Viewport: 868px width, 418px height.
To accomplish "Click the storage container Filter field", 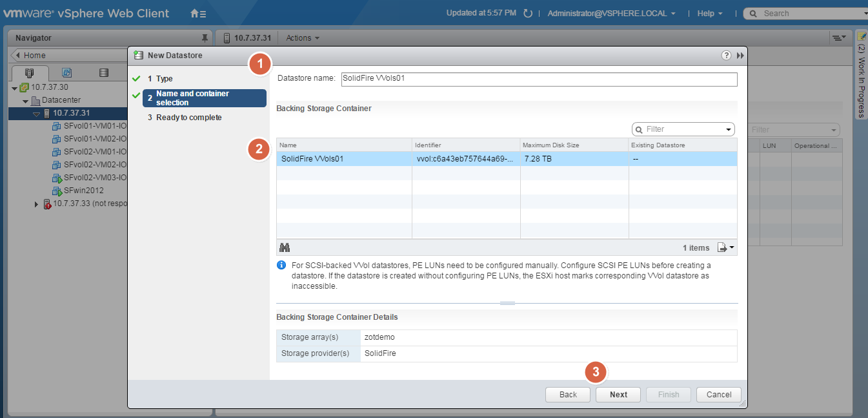I will [x=683, y=129].
